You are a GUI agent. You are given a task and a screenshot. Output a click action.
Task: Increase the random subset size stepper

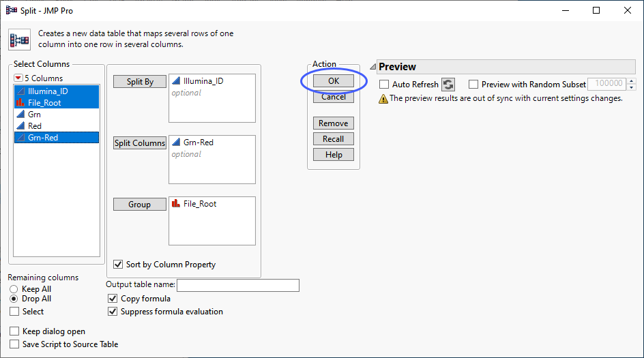point(631,81)
